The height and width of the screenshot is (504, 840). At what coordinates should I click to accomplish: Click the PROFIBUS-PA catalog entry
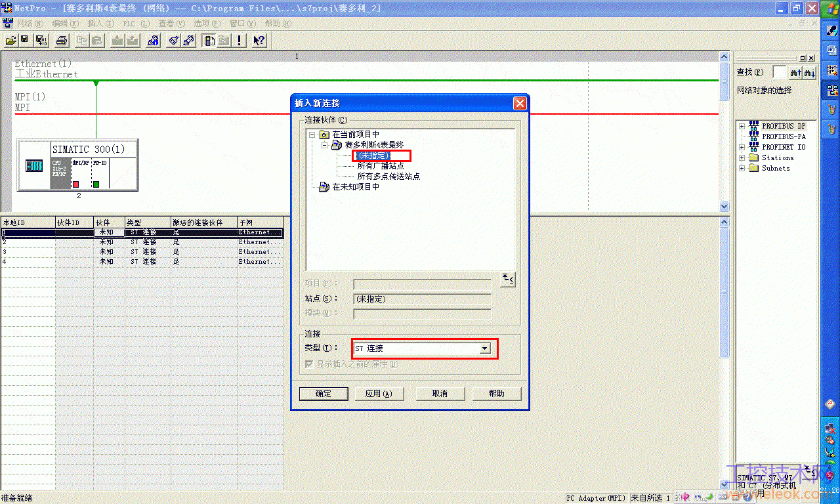784,136
